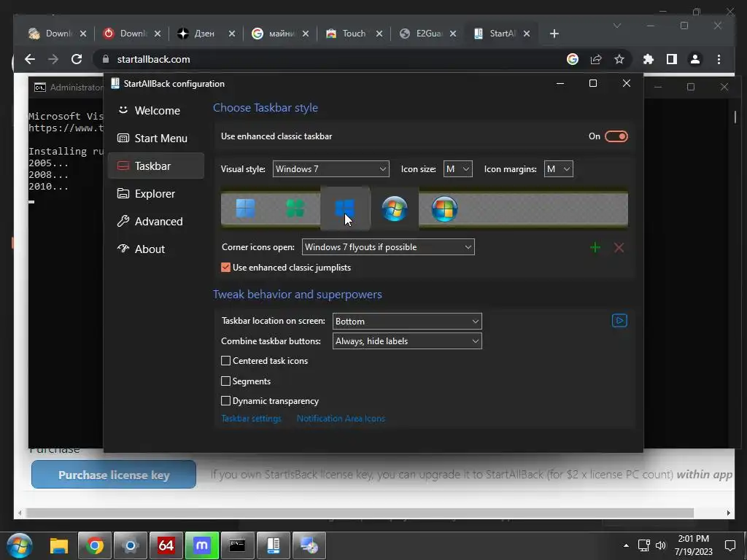The height and width of the screenshot is (560, 747).
Task: Open the Taskbar settings link
Action: point(251,419)
